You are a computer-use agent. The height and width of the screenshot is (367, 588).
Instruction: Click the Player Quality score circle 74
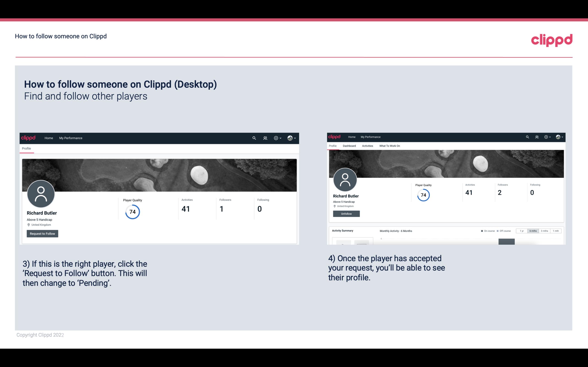pyautogui.click(x=132, y=212)
